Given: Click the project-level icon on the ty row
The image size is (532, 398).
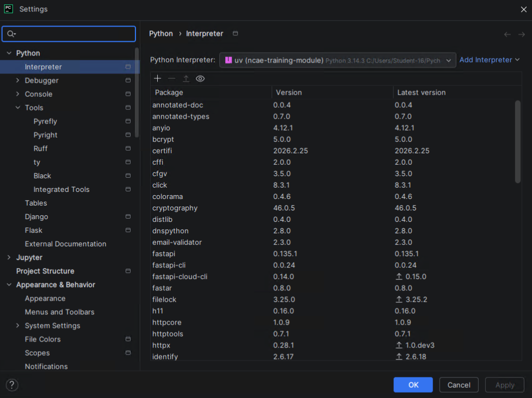Looking at the screenshot, I should coord(128,162).
